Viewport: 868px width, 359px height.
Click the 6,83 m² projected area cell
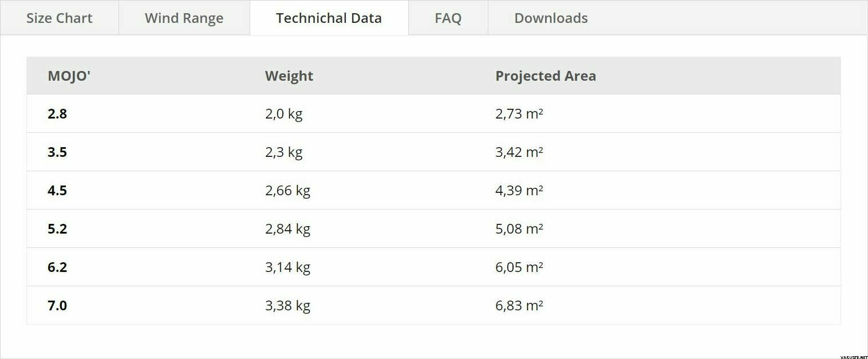click(x=519, y=306)
